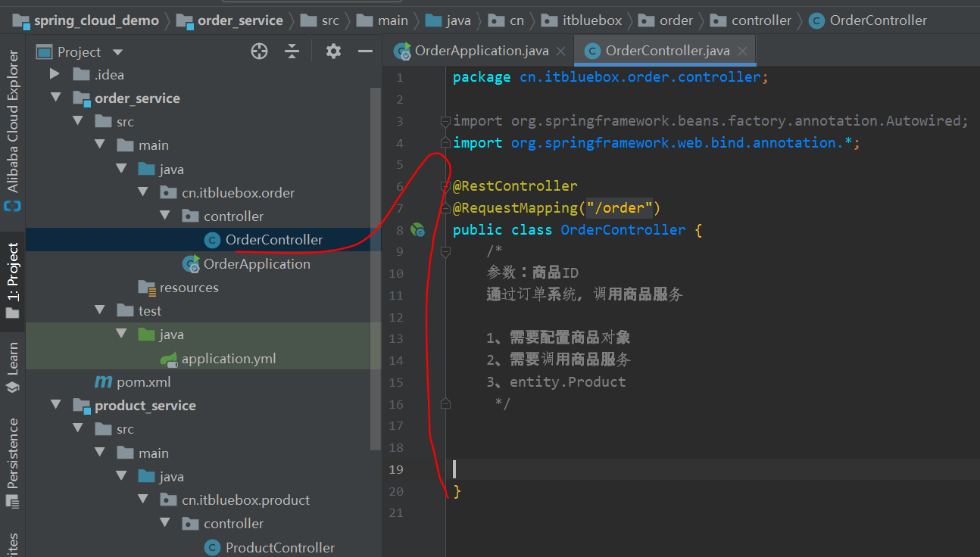Switch to OrderApplication.java tab
980x557 pixels.
pos(482,51)
